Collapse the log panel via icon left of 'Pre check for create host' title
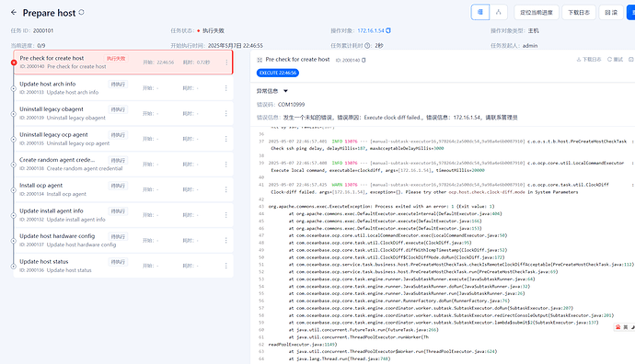This screenshot has height=364, width=635. tap(260, 60)
